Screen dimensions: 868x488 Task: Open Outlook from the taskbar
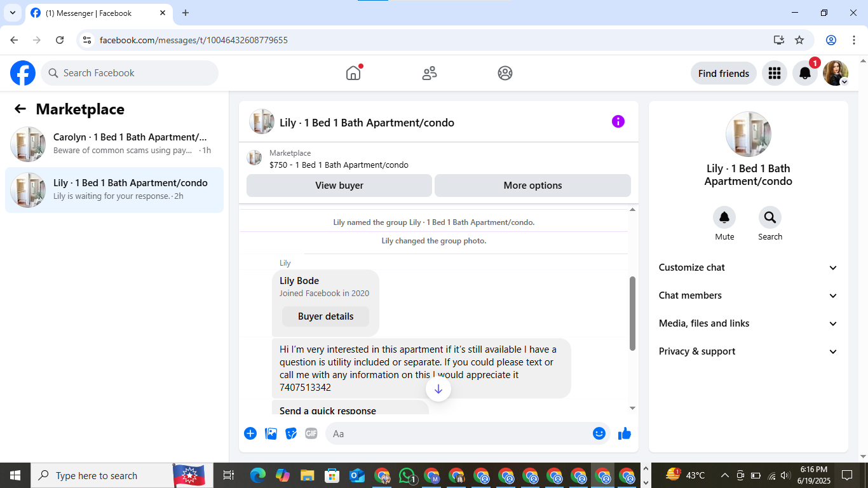pyautogui.click(x=357, y=475)
